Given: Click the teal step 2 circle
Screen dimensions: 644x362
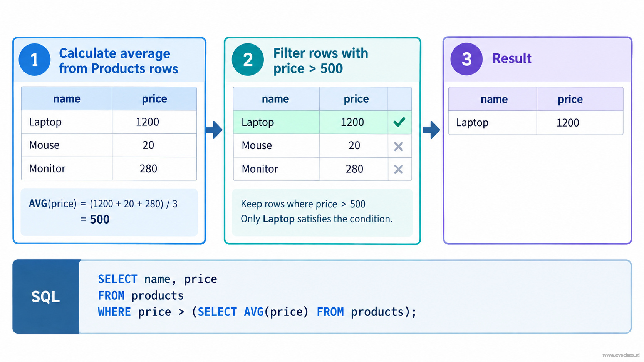Looking at the screenshot, I should pyautogui.click(x=248, y=60).
